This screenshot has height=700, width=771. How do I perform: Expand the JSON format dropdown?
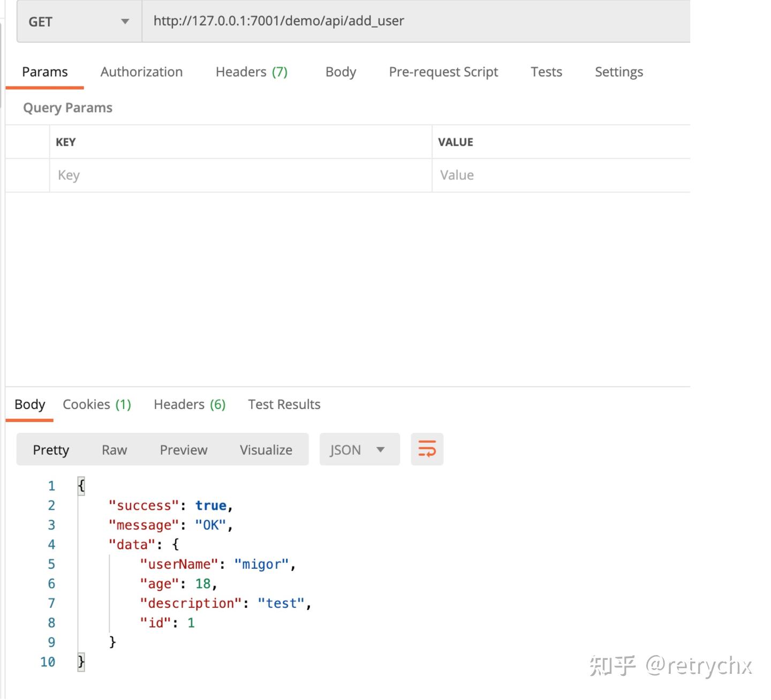click(x=359, y=450)
